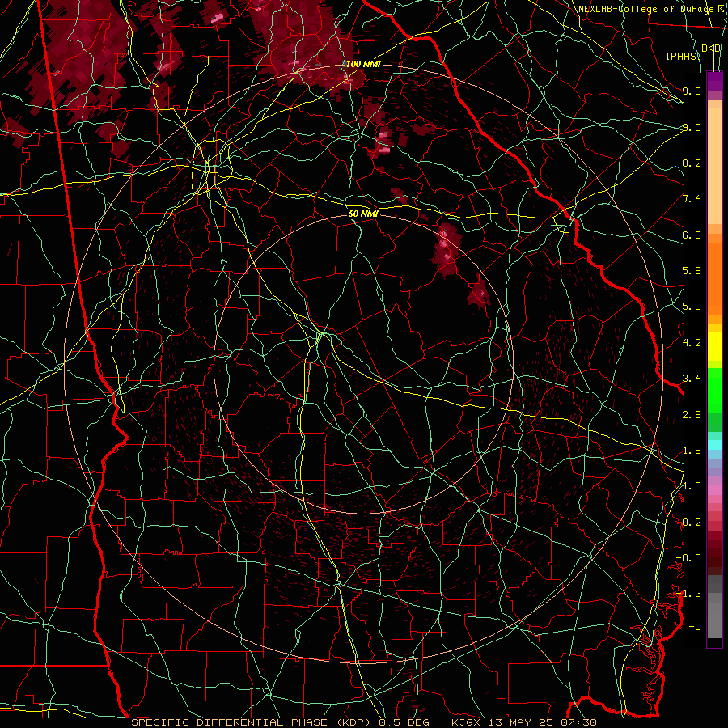Click the -0.5 scale value
Viewport: 728px width, 728px height.
tap(688, 558)
